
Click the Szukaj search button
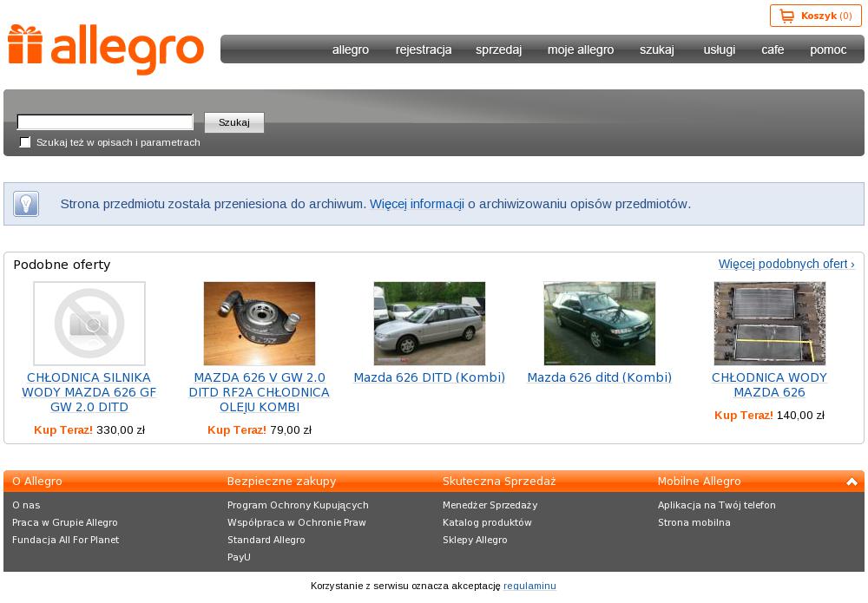(x=234, y=122)
